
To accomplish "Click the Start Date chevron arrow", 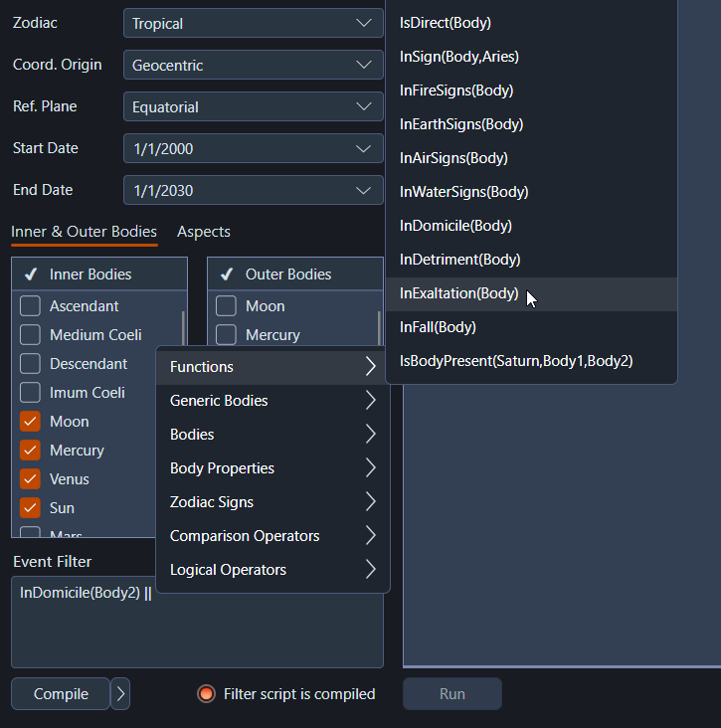I will [364, 148].
